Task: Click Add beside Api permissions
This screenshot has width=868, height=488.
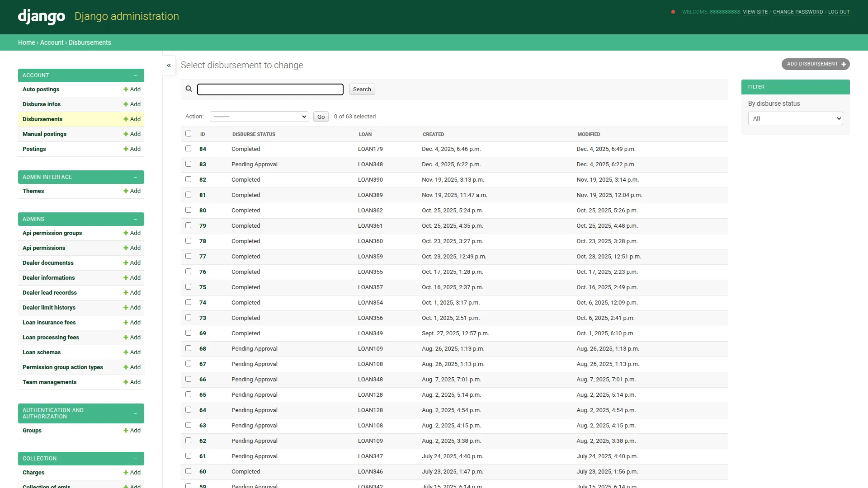Action: coord(132,248)
